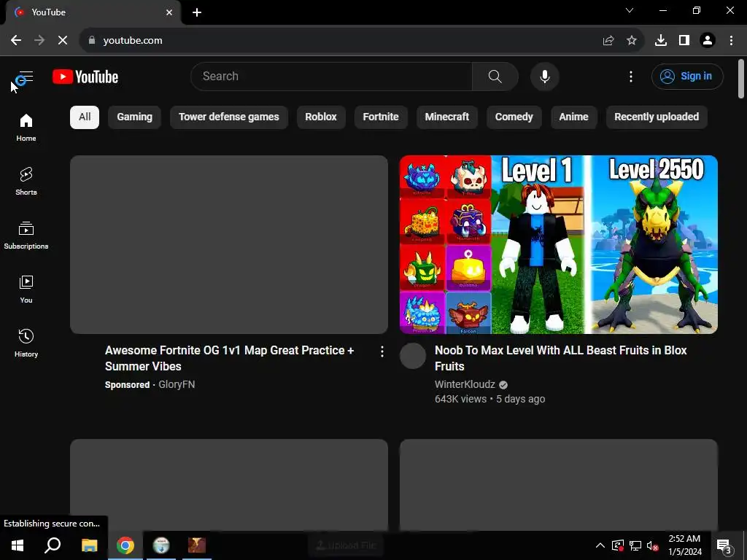Viewport: 747px width, 560px height.
Task: Open Windows Start menu
Action: click(18, 545)
